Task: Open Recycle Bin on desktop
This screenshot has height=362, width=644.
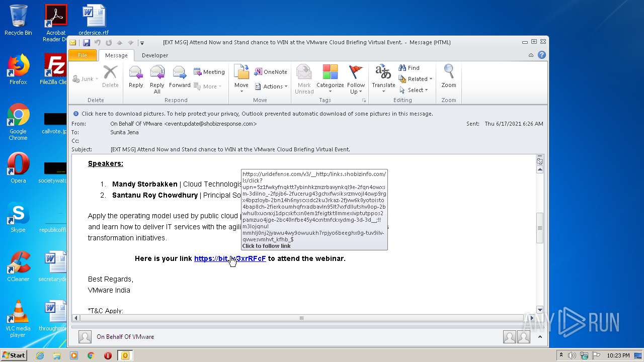Action: tap(18, 20)
